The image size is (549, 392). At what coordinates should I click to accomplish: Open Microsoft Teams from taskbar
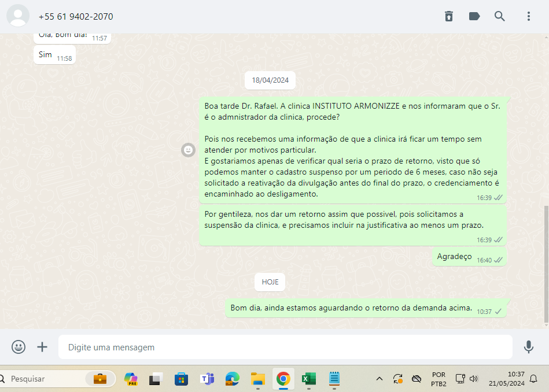(x=207, y=379)
